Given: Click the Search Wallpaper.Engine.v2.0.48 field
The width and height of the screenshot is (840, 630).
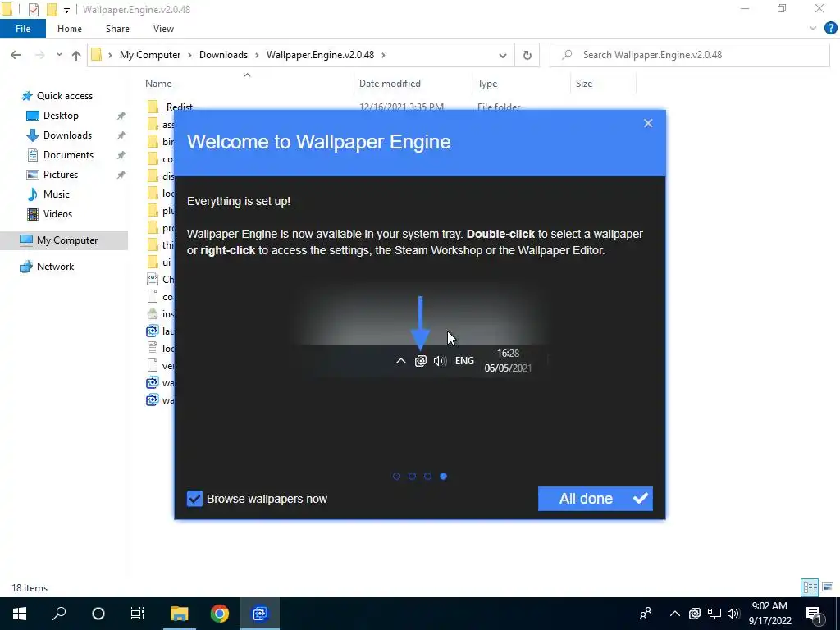Looking at the screenshot, I should point(690,55).
